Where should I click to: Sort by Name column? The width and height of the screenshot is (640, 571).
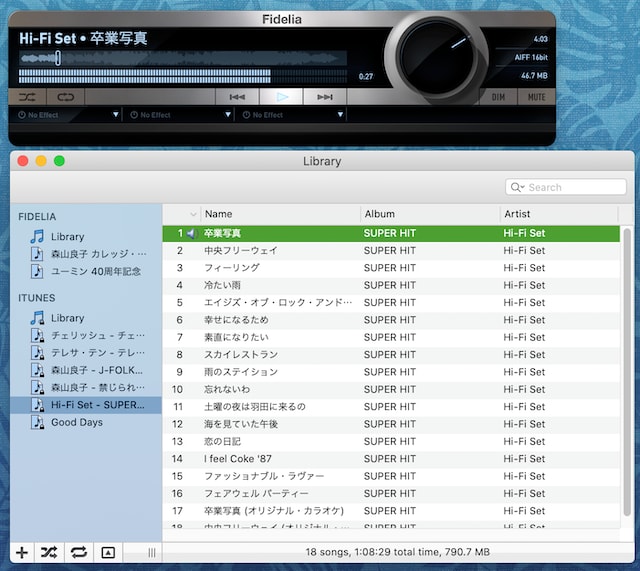[x=280, y=214]
